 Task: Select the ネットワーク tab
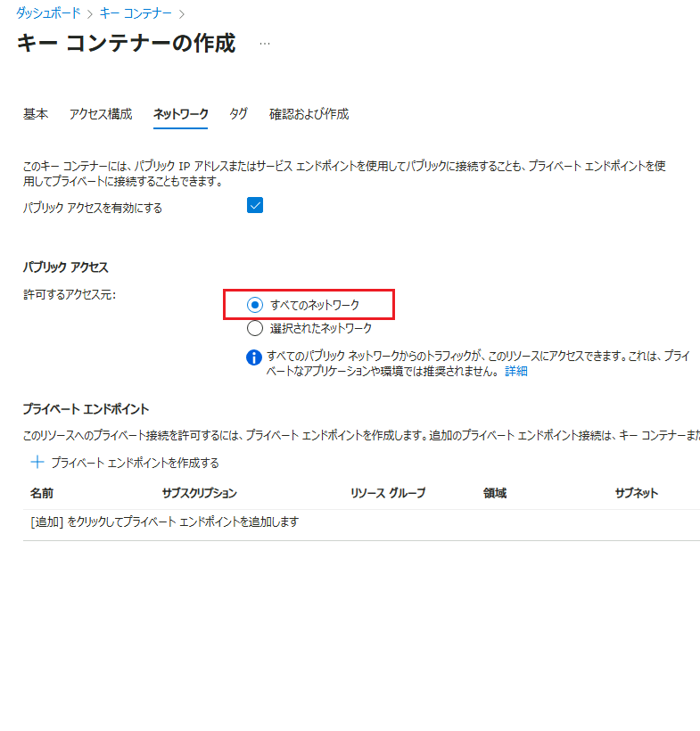[180, 114]
